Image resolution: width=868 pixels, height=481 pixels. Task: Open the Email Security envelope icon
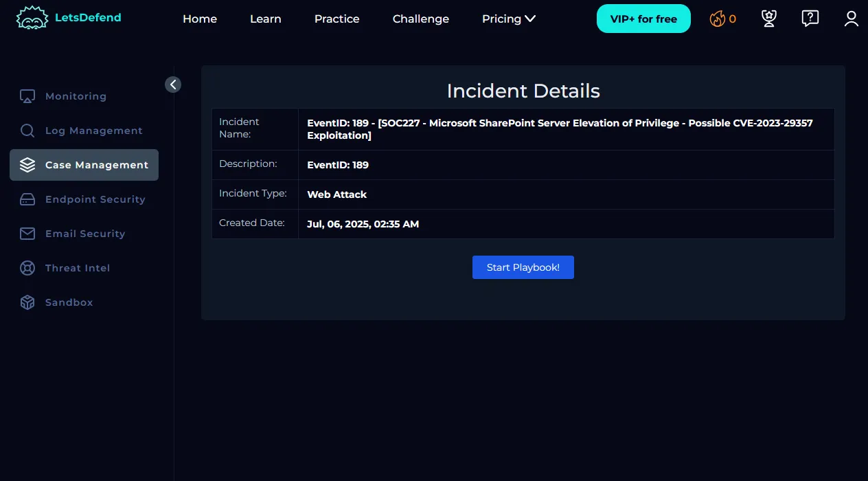[x=27, y=234]
